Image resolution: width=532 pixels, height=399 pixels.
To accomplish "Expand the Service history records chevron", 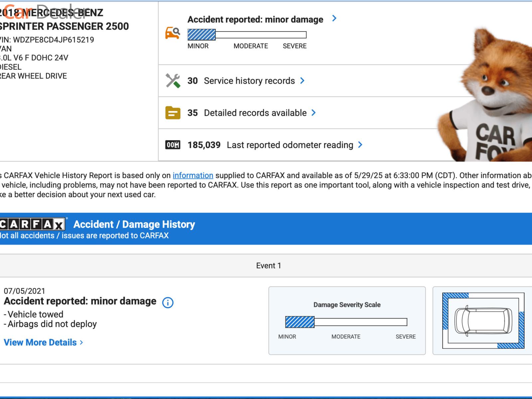I will [302, 81].
